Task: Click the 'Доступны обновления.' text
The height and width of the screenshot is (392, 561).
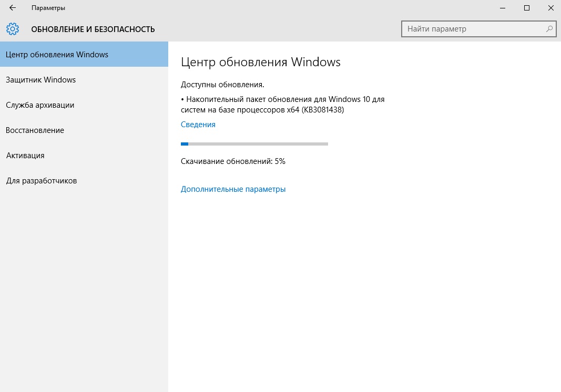Action: (222, 85)
